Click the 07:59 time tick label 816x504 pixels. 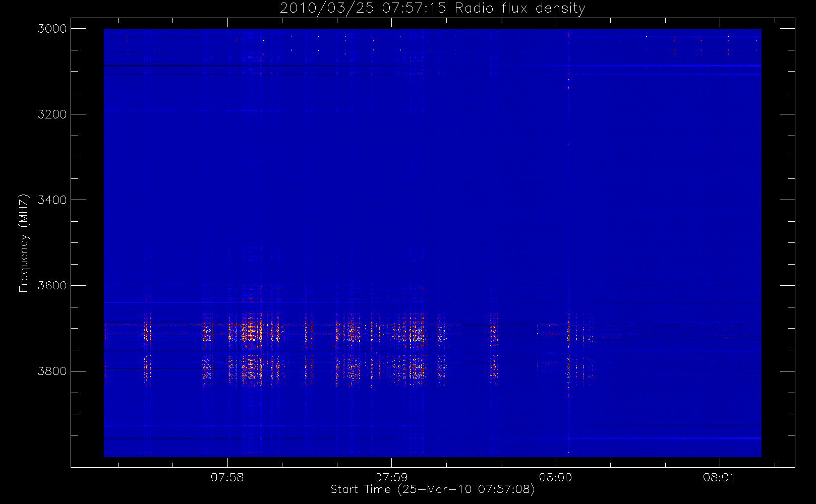391,477
